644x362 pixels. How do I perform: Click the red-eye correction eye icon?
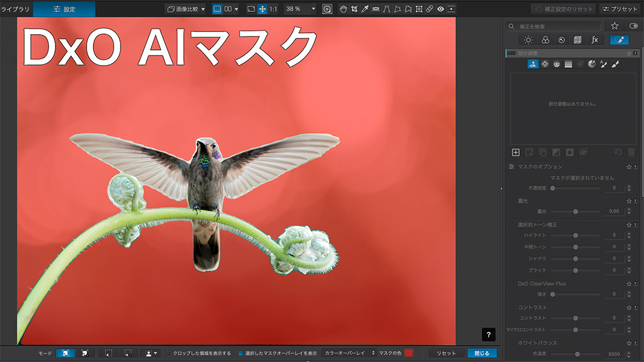tap(440, 9)
